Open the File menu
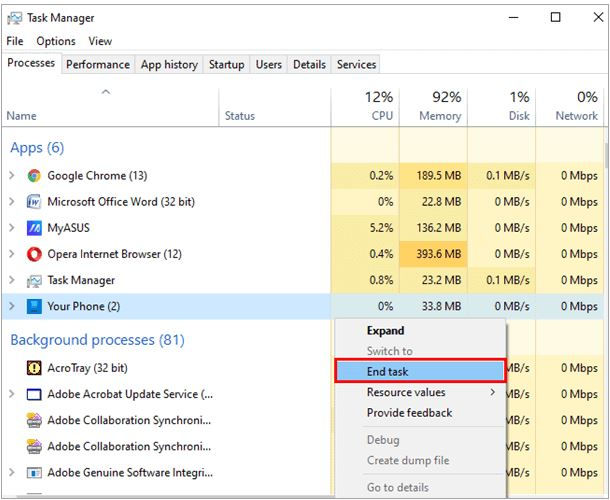Screen dimensions: 610x500 [15, 41]
